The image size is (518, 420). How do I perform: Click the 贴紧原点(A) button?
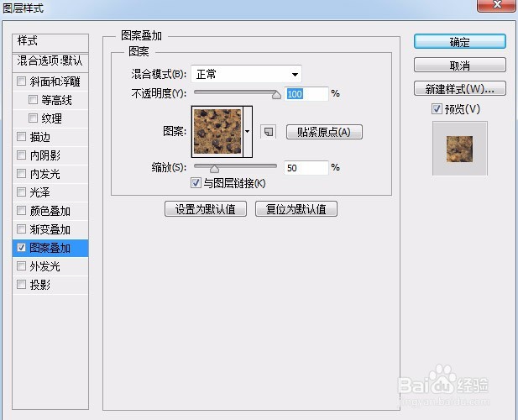click(324, 132)
